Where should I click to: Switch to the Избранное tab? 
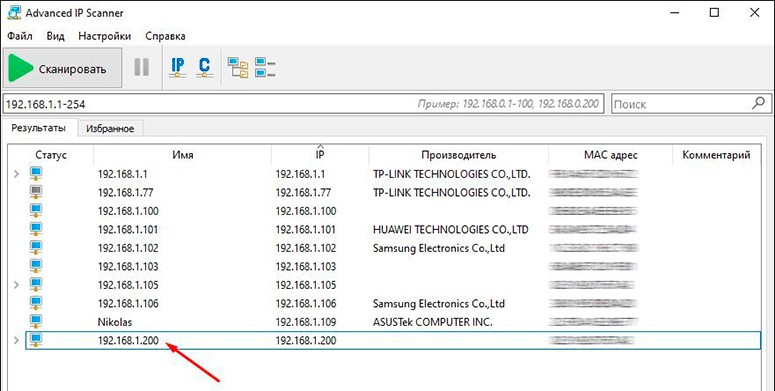110,129
